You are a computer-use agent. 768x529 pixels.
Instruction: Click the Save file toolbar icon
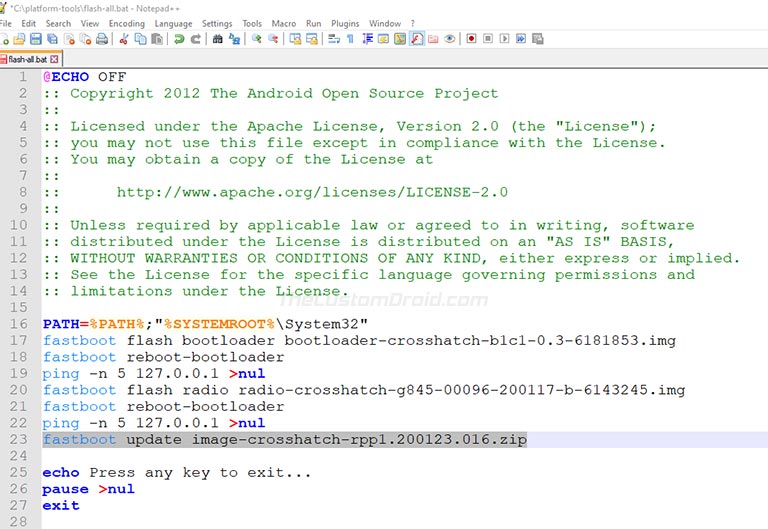pyautogui.click(x=36, y=39)
